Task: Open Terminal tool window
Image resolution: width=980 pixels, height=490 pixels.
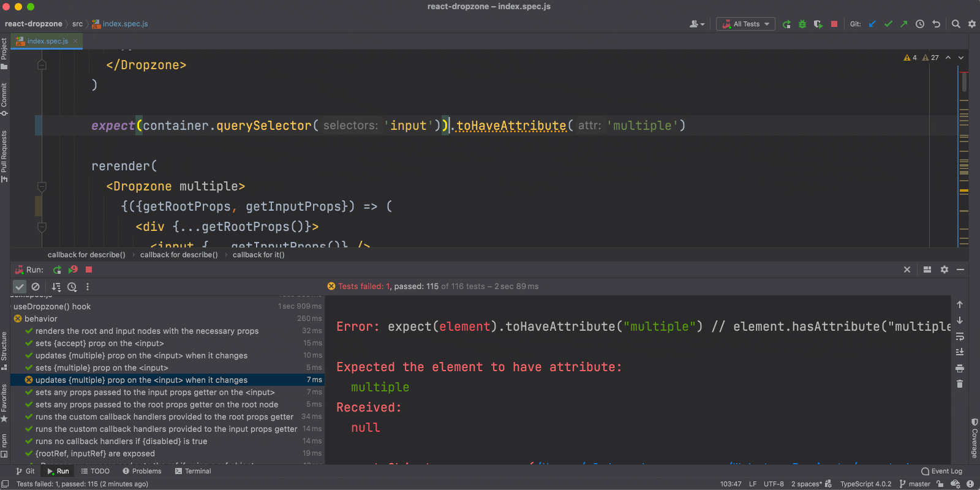Action: [193, 471]
